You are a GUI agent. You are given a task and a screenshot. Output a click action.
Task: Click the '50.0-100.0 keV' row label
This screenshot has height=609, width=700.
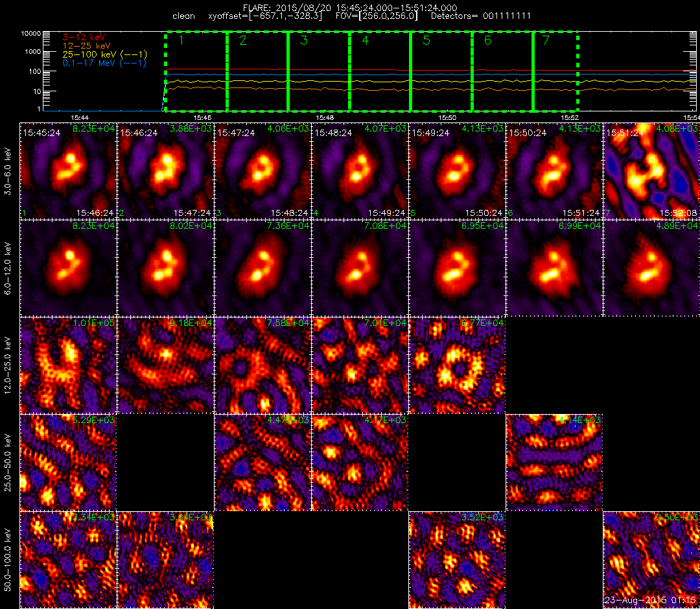(x=8, y=560)
